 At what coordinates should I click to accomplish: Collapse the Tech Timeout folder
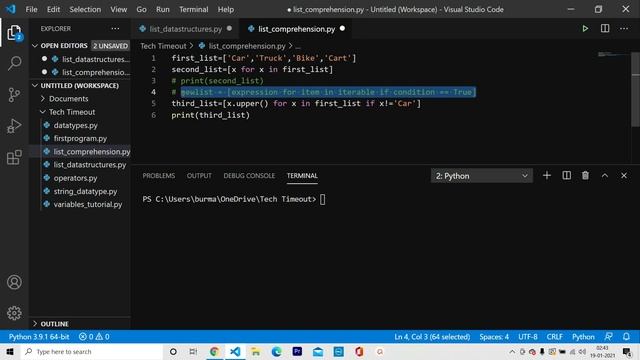(x=72, y=112)
